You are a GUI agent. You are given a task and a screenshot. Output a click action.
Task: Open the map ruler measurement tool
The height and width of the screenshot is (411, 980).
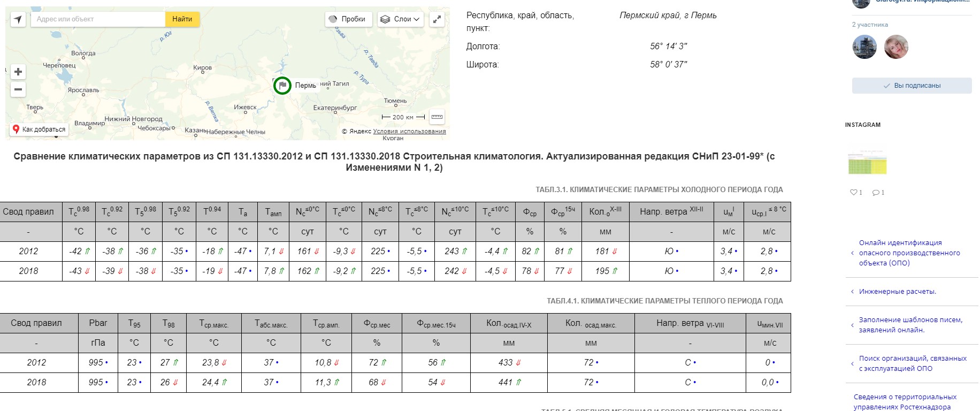pyautogui.click(x=437, y=117)
